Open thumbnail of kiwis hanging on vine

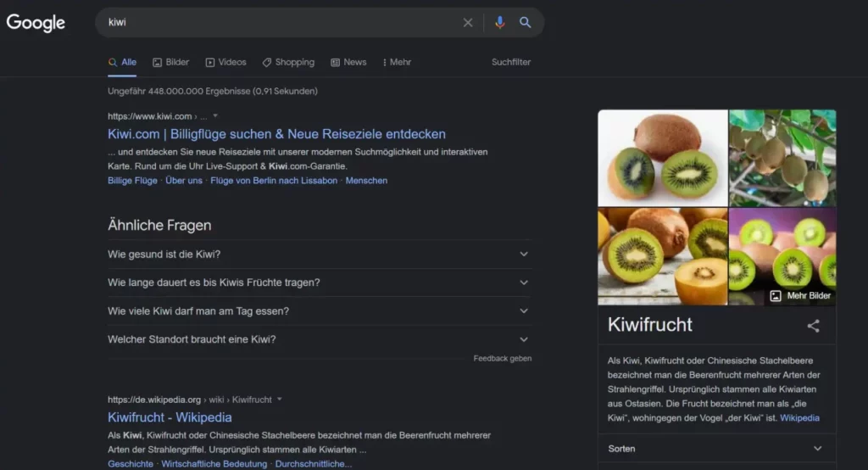(x=782, y=158)
